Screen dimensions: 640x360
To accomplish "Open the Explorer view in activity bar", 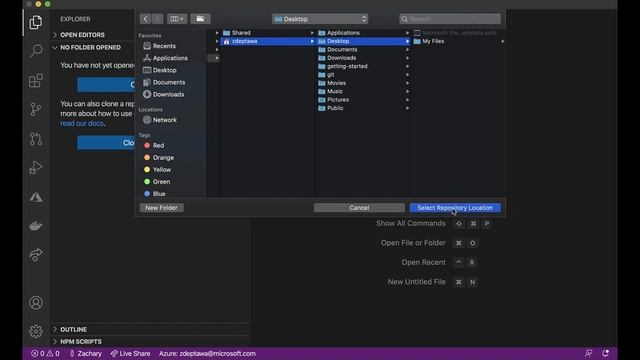I will pos(36,22).
